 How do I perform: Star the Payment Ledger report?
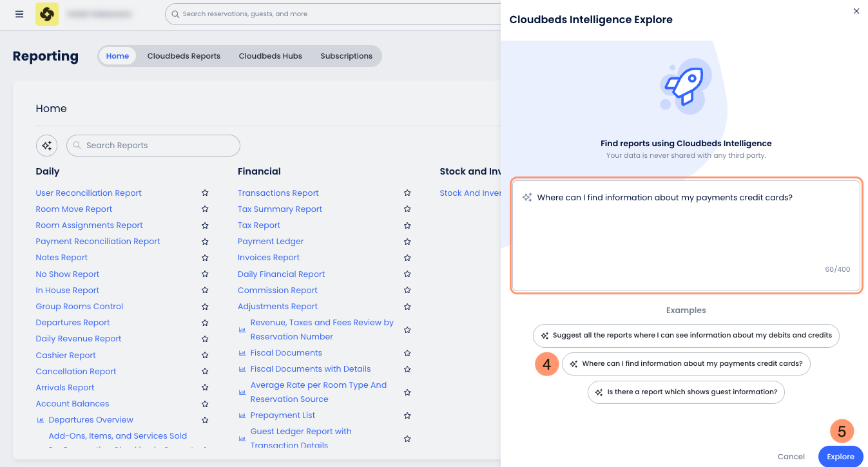tap(407, 242)
